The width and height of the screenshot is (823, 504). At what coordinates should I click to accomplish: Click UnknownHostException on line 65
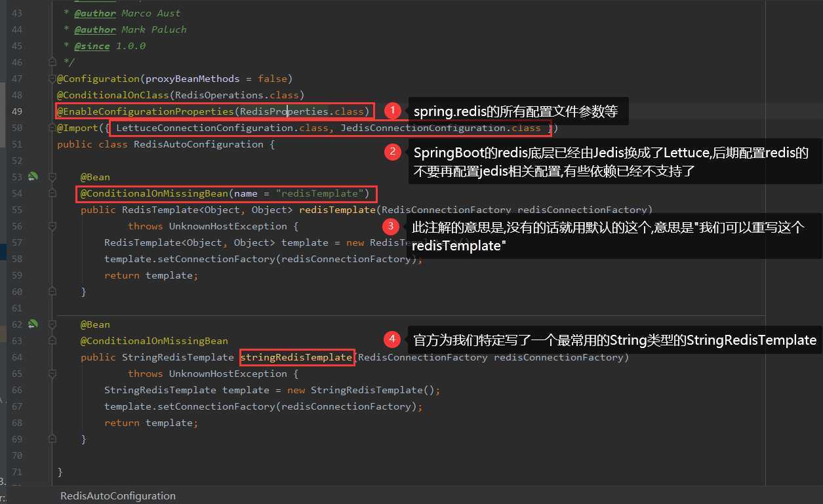[x=228, y=374]
